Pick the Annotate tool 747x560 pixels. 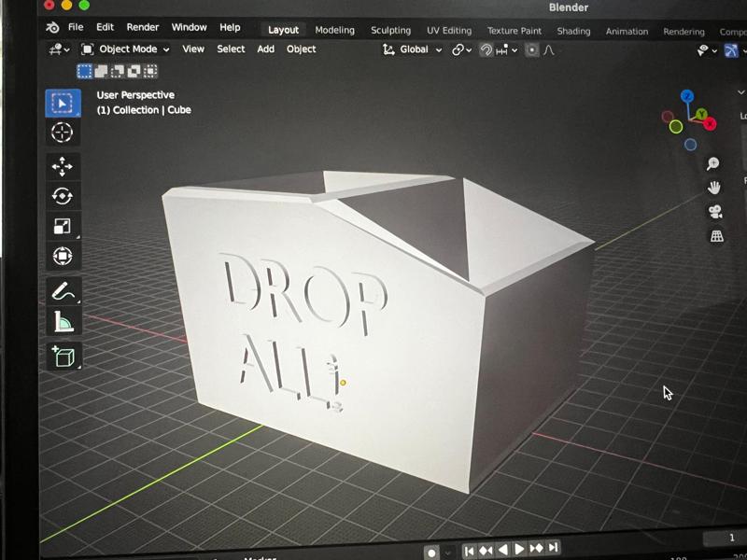[63, 291]
